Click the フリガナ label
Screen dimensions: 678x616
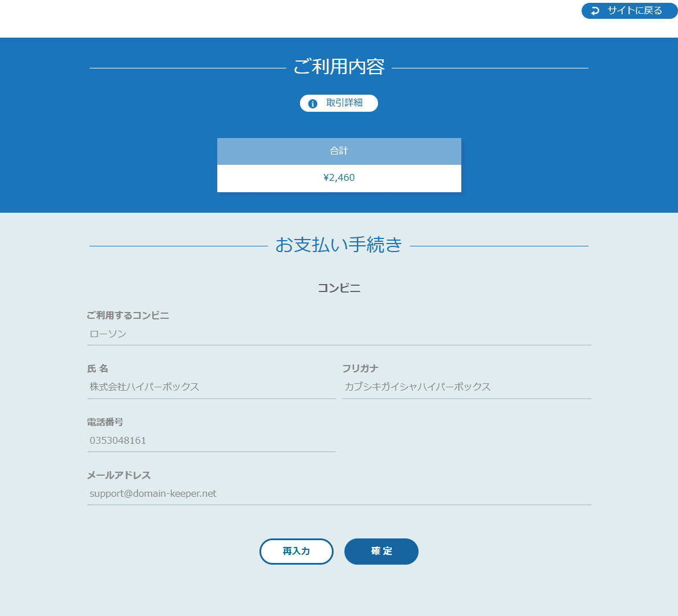click(360, 368)
